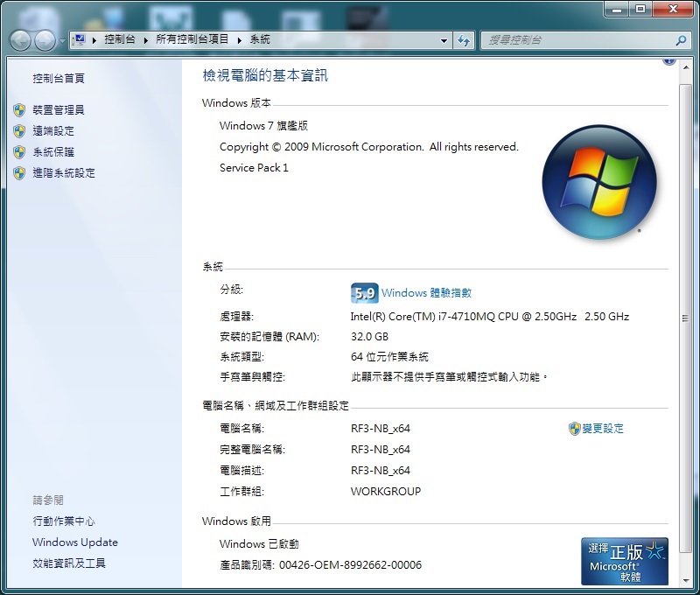Click shield icon beside 進階系統設定
700x595 pixels.
click(x=19, y=172)
